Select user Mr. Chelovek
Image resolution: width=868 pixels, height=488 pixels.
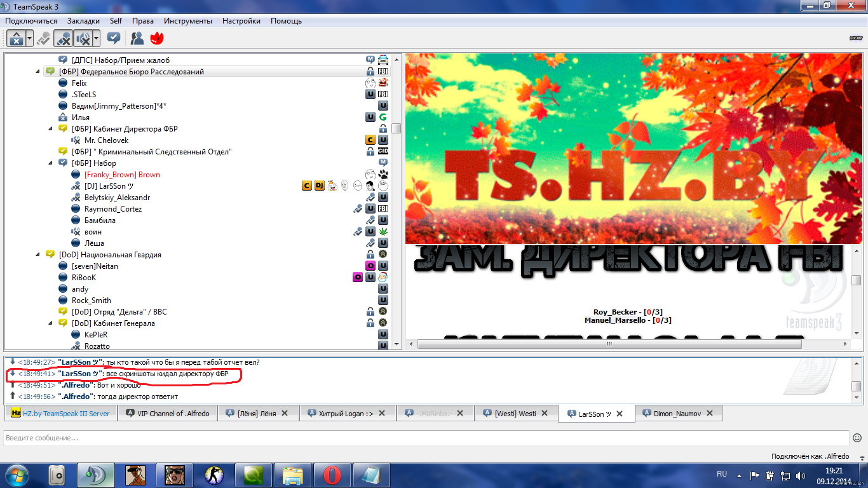(106, 140)
